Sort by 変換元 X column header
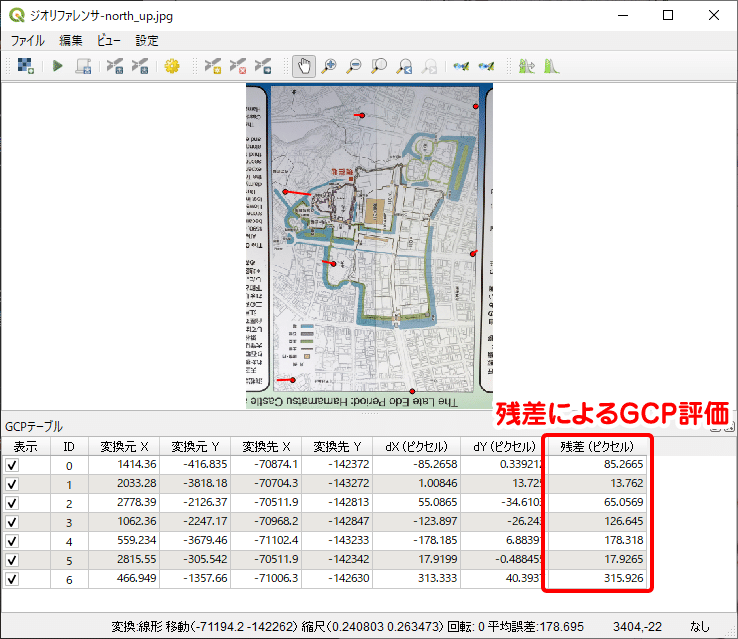The height and width of the screenshot is (639, 738). (x=124, y=447)
